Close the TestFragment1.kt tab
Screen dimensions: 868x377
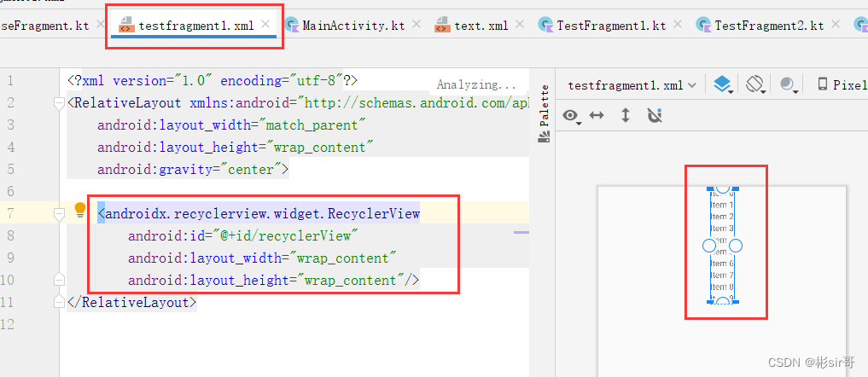(679, 24)
